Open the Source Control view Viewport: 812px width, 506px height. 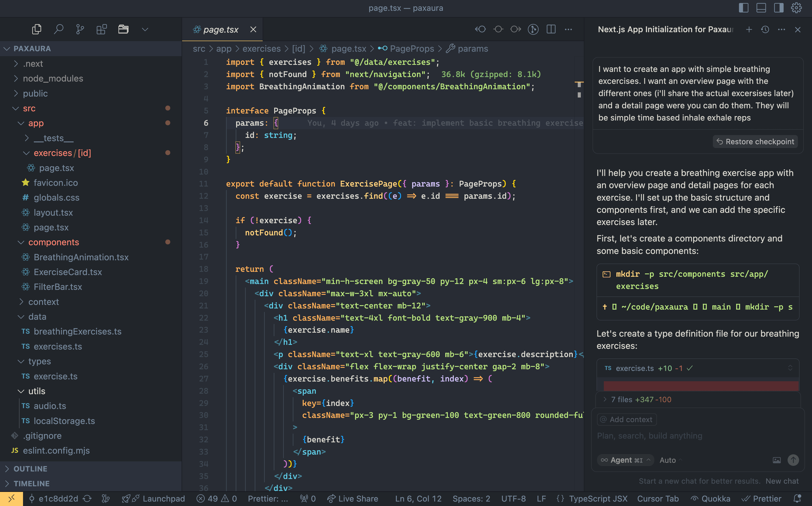coord(80,29)
